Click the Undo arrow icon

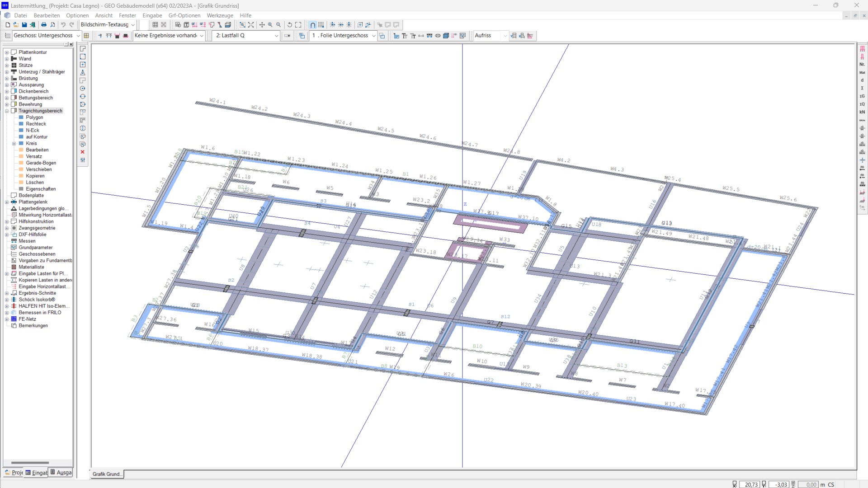point(63,25)
